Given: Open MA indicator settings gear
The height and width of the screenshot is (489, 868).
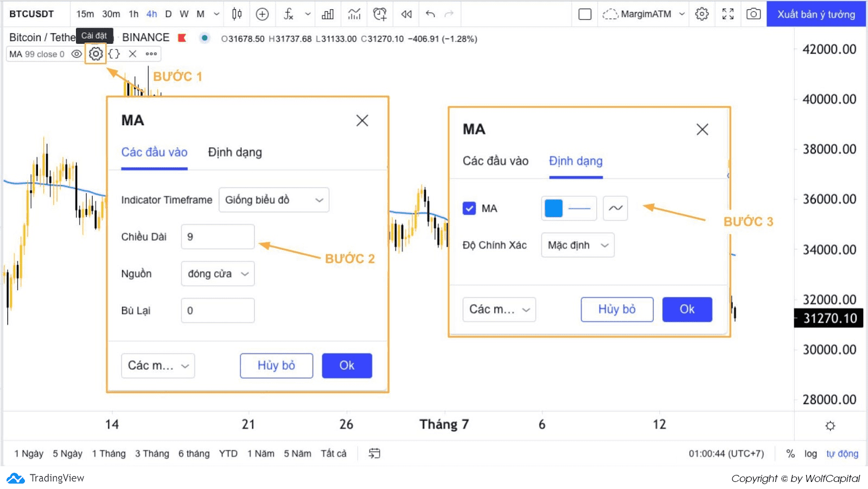Looking at the screenshot, I should tap(95, 54).
